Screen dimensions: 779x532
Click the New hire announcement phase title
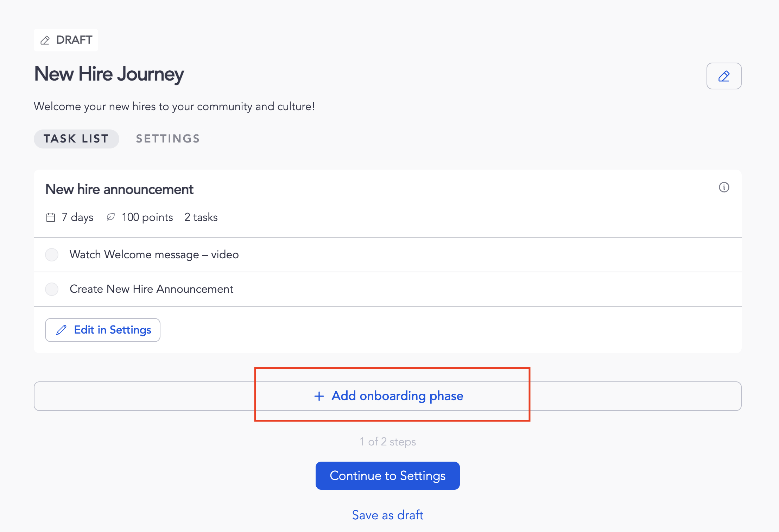pos(119,189)
